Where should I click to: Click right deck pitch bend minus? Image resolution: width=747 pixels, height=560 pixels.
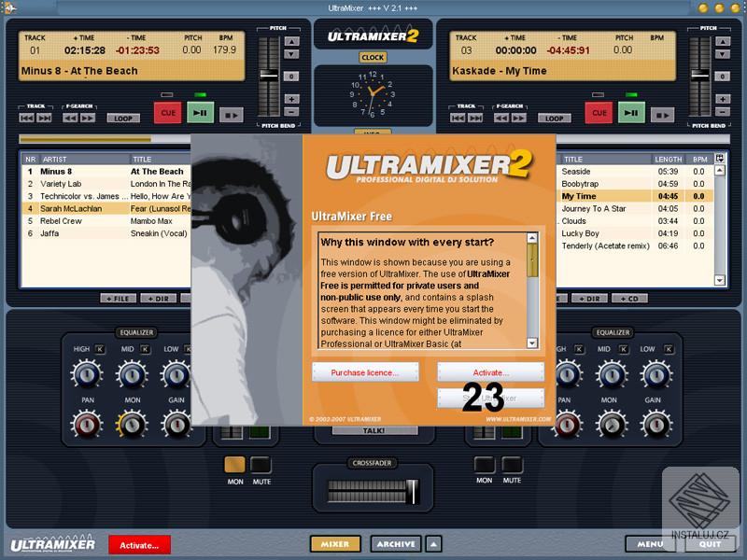click(x=723, y=112)
